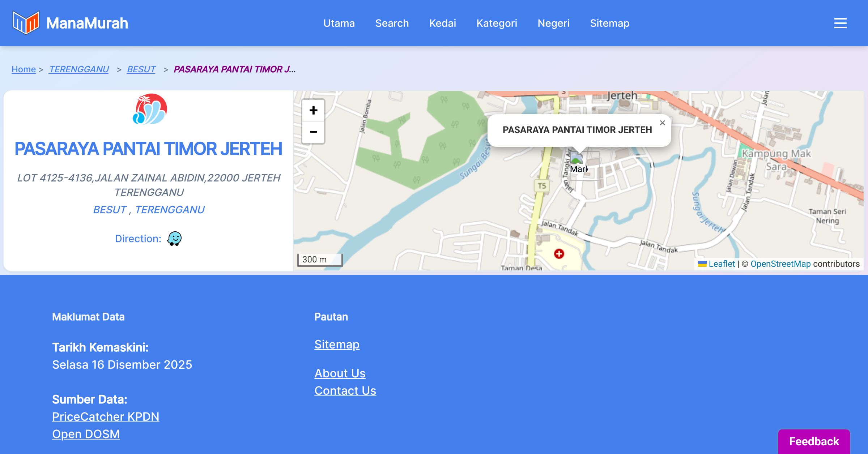
Task: Open Waze direction icon
Action: click(174, 239)
